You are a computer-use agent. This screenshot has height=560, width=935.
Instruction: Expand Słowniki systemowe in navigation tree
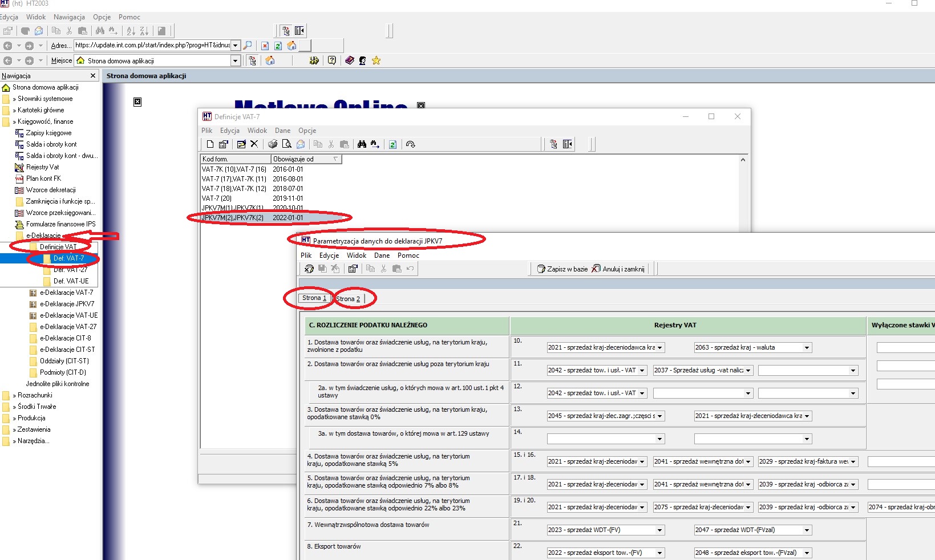click(44, 99)
